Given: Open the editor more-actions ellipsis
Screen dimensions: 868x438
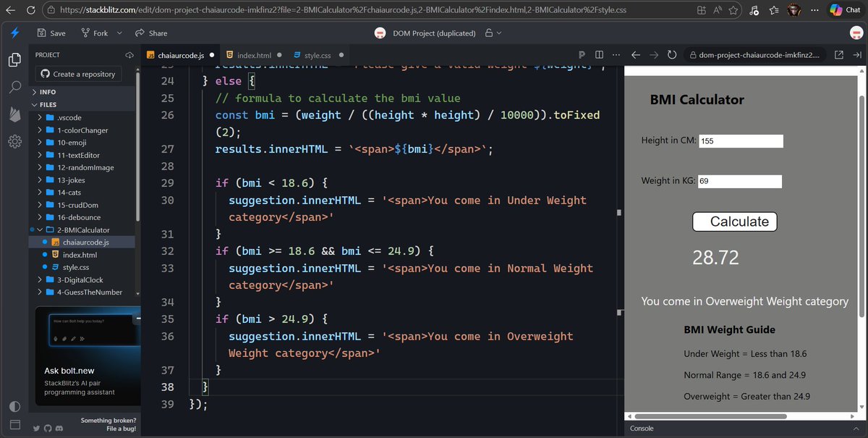Looking at the screenshot, I should pos(616,55).
